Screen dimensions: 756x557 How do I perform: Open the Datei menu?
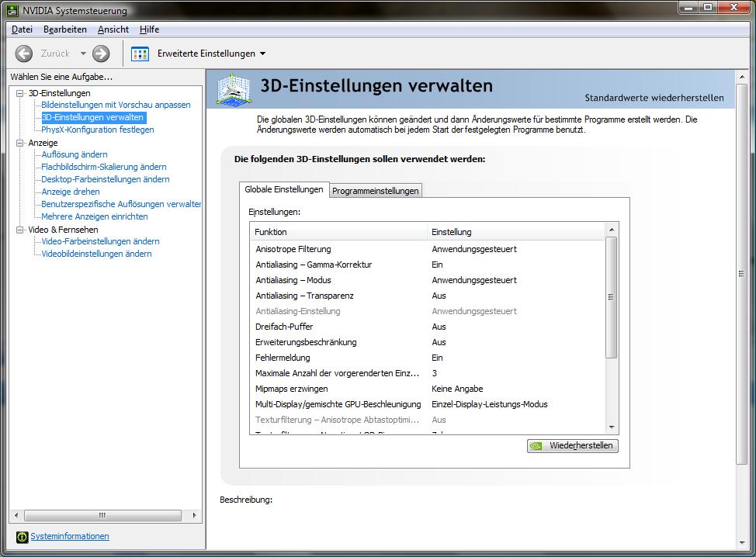tap(22, 29)
